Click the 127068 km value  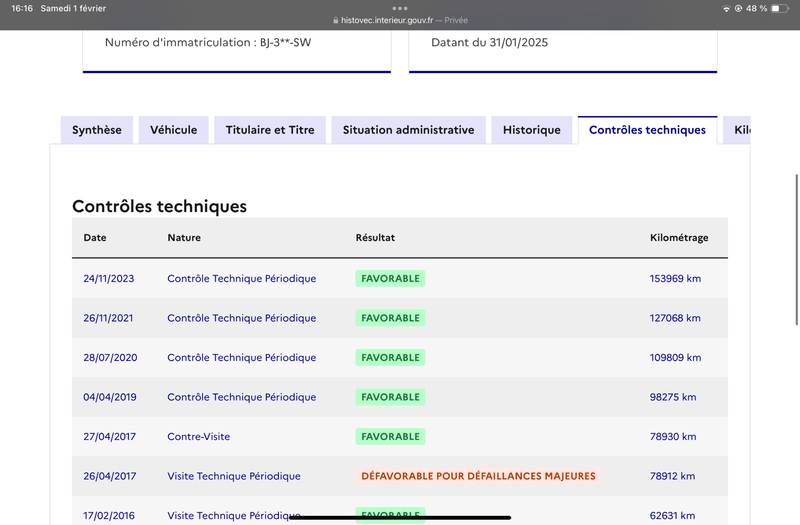(674, 318)
